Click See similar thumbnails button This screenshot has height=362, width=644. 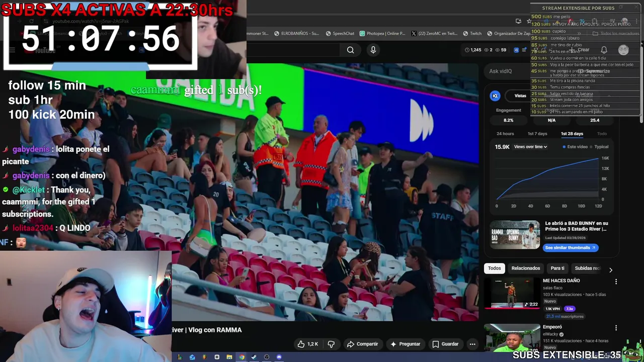(x=571, y=247)
